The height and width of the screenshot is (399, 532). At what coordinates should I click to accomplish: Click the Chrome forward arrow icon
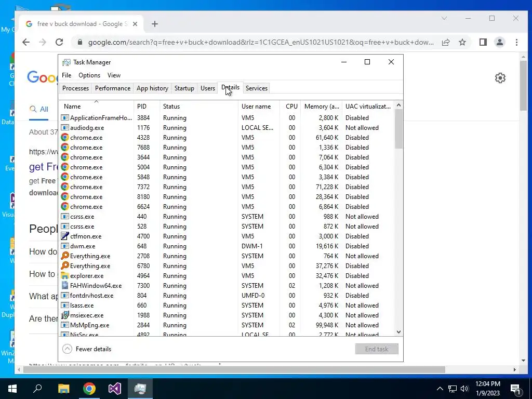(43, 42)
